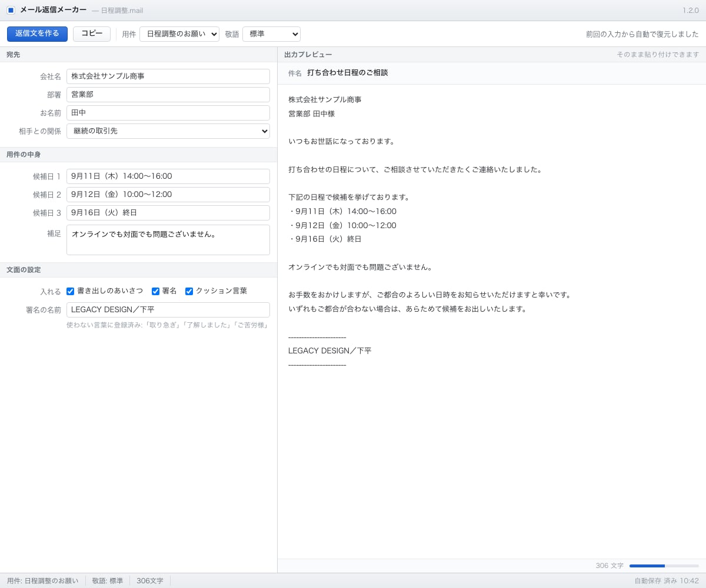Open the 相手との関係 dropdown
706x588 pixels.
tap(168, 131)
